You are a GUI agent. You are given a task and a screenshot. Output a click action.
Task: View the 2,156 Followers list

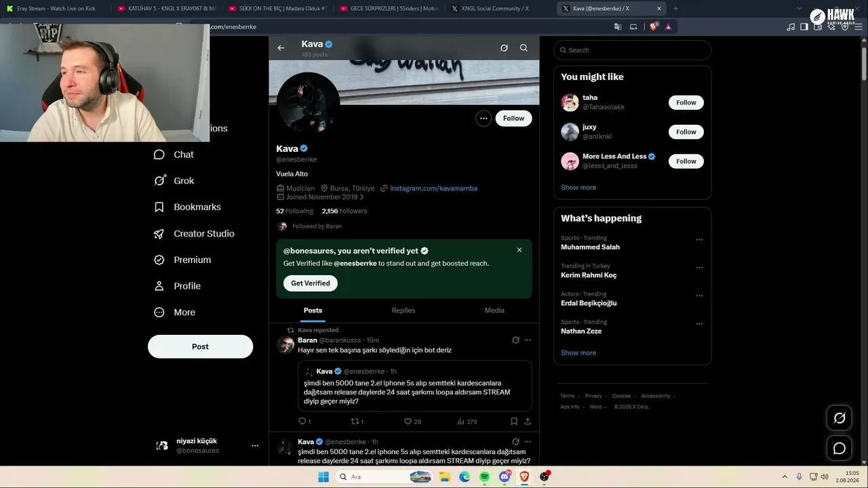[x=344, y=211]
